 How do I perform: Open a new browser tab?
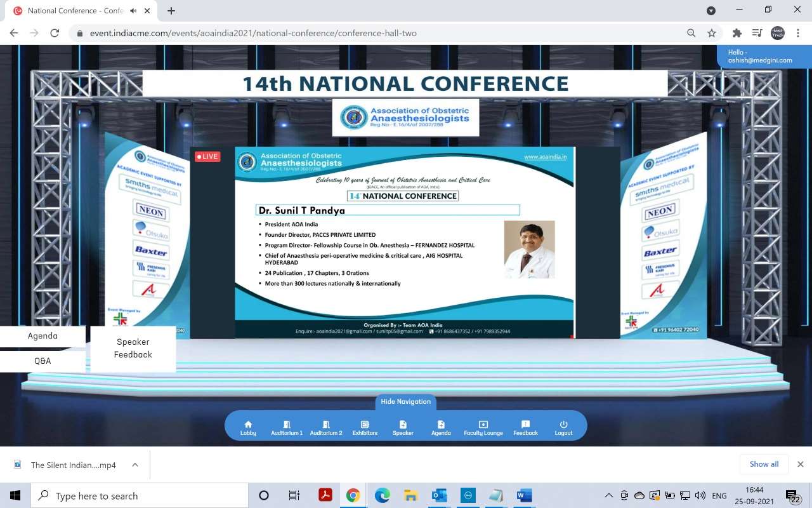tap(171, 11)
